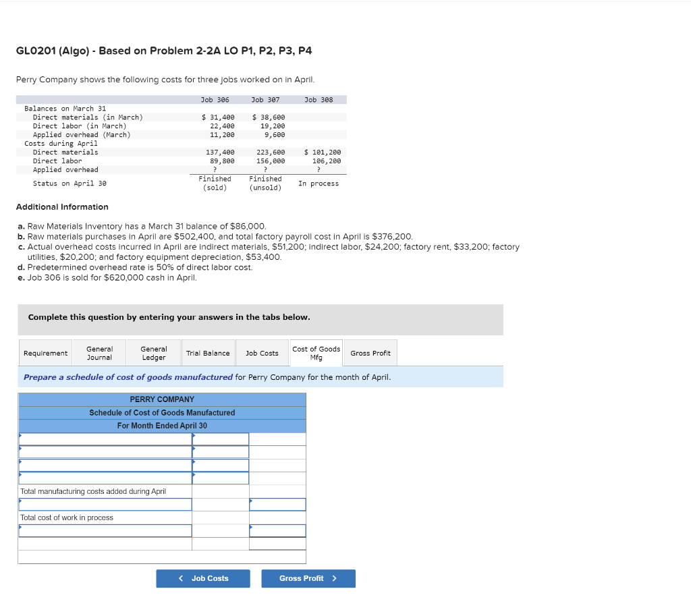
Task: Open the General Journal tab
Action: coord(99,352)
